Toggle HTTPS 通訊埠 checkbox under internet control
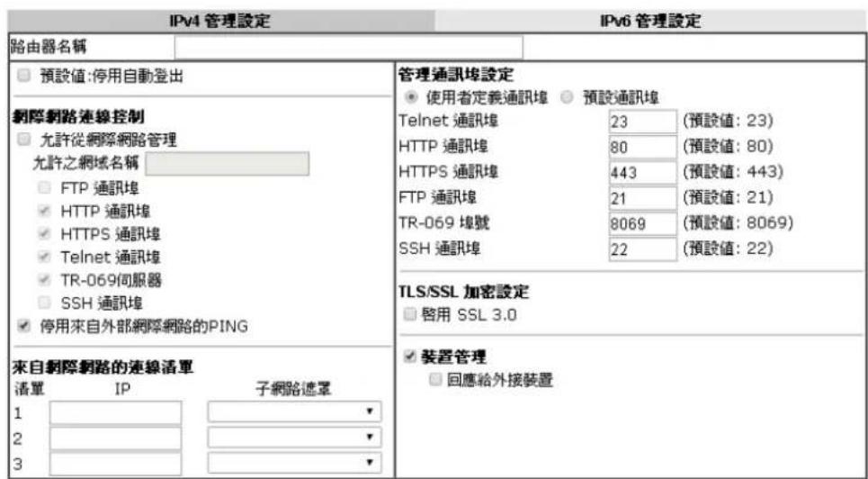This screenshot has width=868, height=479. pyautogui.click(x=47, y=234)
